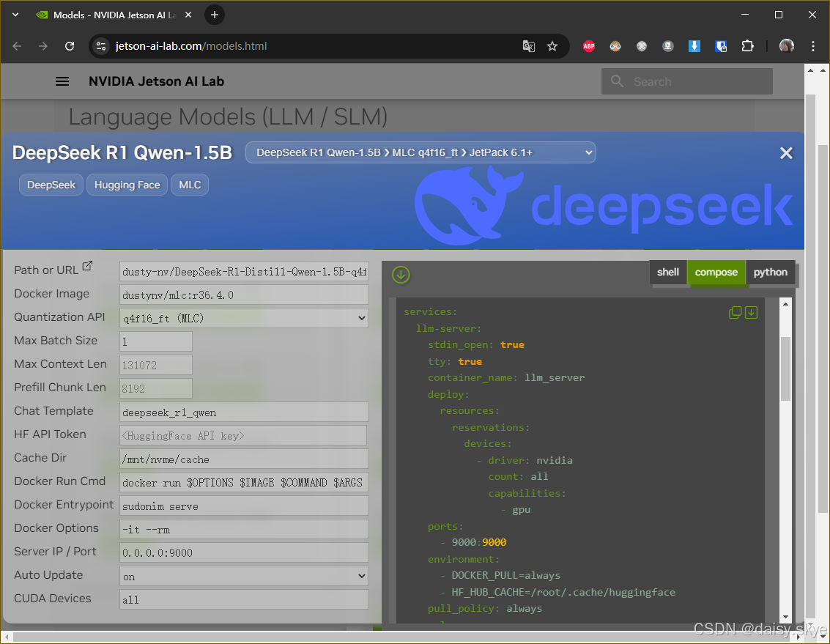The width and height of the screenshot is (830, 644).
Task: Click the 'Language Models (LLM / SLM)' heading
Action: (228, 116)
